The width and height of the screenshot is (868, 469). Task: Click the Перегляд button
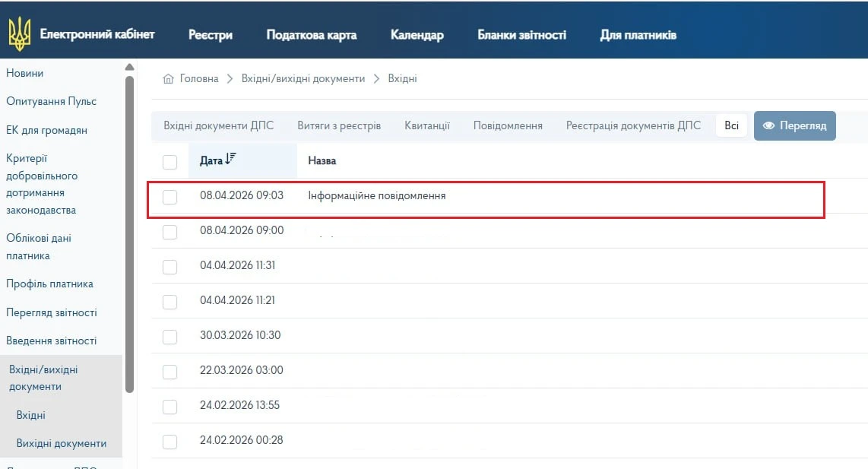[795, 125]
